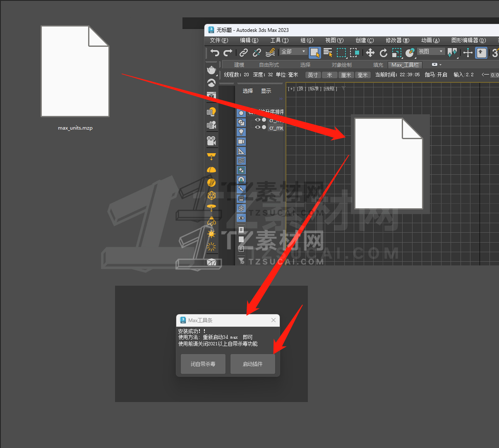This screenshot has height=448, width=499.
Task: Hide the cr_mx object via eye icon
Action: [x=258, y=128]
